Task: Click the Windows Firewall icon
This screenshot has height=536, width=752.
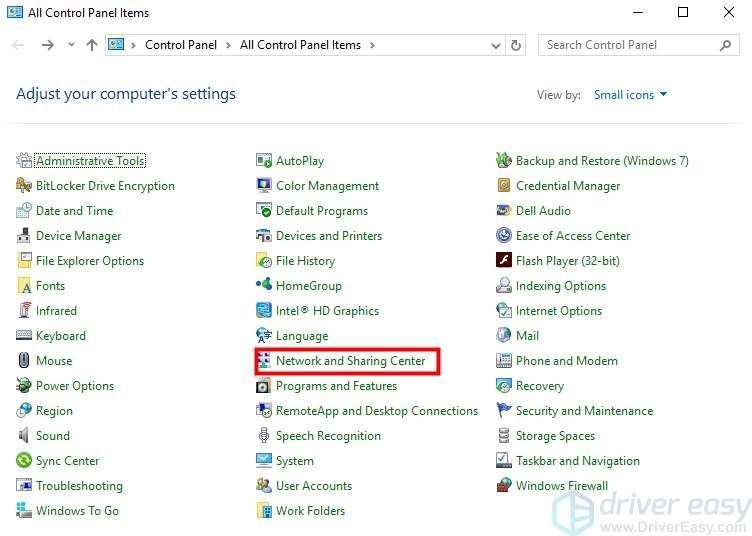Action: 504,486
